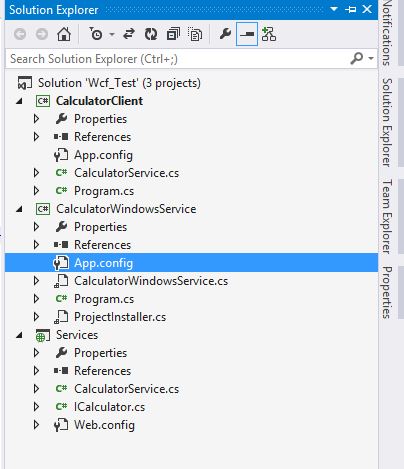The image size is (404, 469).
Task: Click the references icon under Services
Action: (61, 370)
